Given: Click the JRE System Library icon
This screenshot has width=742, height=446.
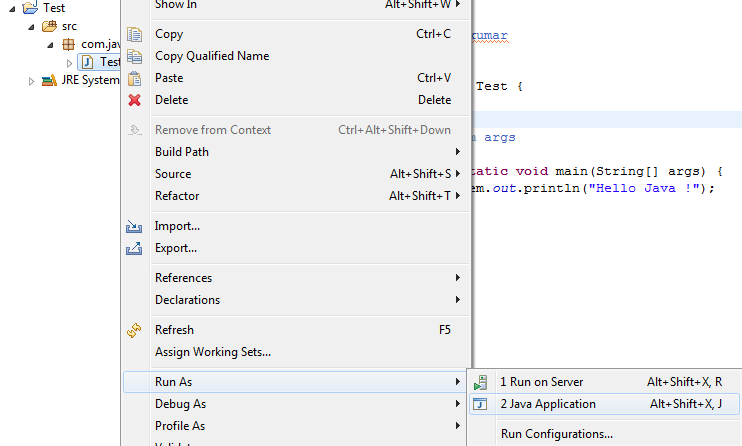Looking at the screenshot, I should [47, 81].
